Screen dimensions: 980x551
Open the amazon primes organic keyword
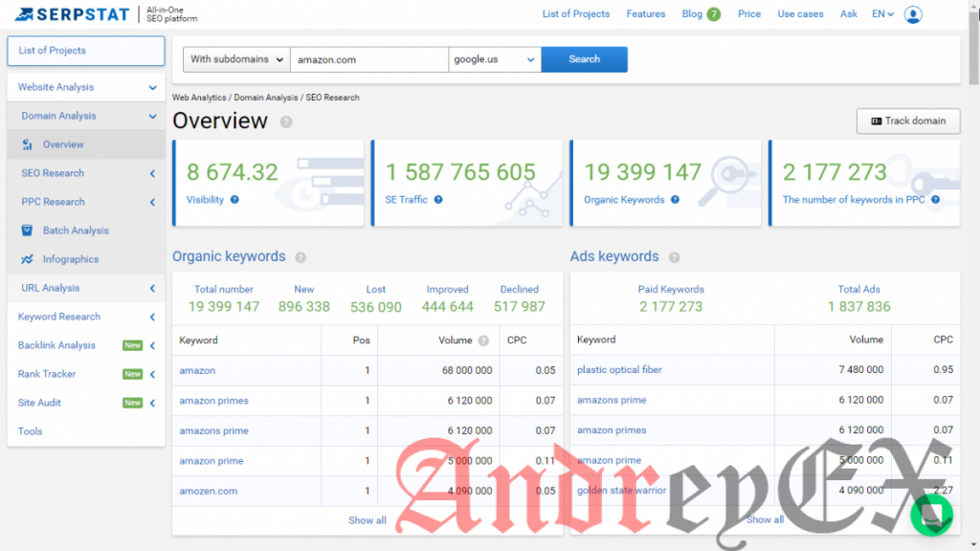coord(213,401)
